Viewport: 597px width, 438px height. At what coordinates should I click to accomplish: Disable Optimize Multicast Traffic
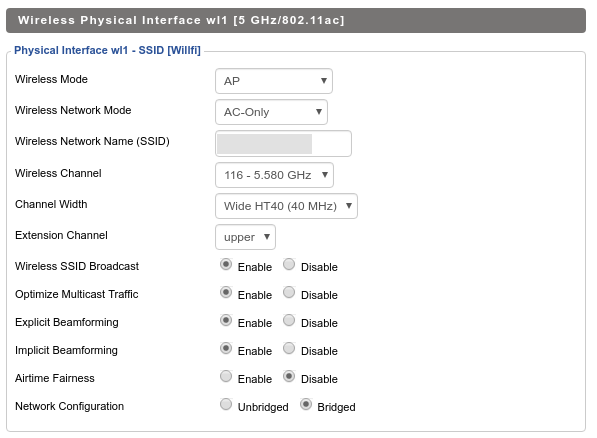click(289, 293)
